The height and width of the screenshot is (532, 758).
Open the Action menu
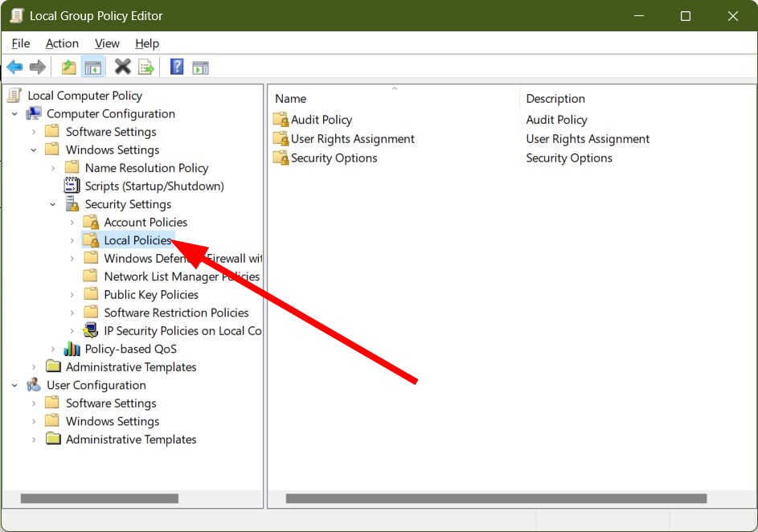click(x=62, y=43)
